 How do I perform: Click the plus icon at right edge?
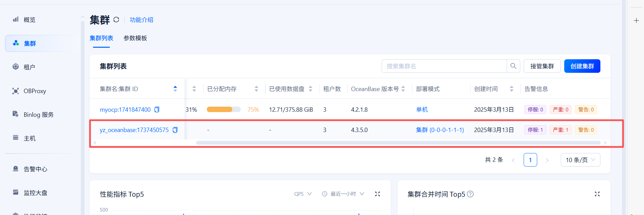tap(636, 20)
